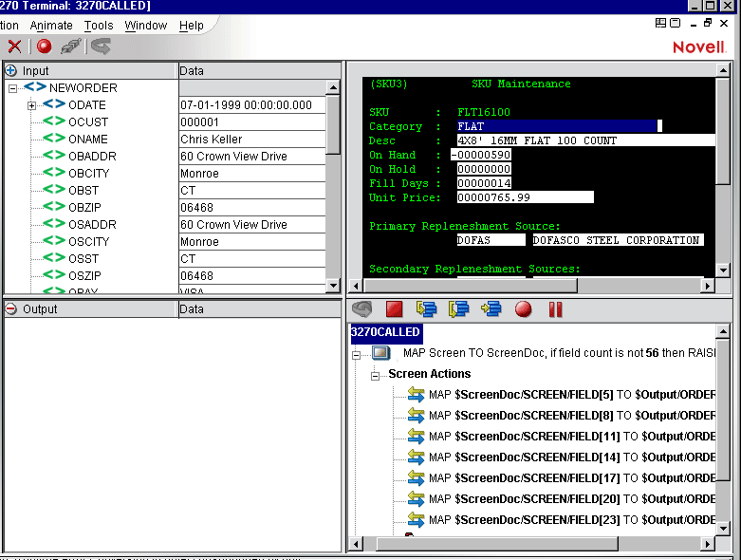Click down arrow of Input pane scrollbar
741x560 pixels.
pyautogui.click(x=333, y=286)
